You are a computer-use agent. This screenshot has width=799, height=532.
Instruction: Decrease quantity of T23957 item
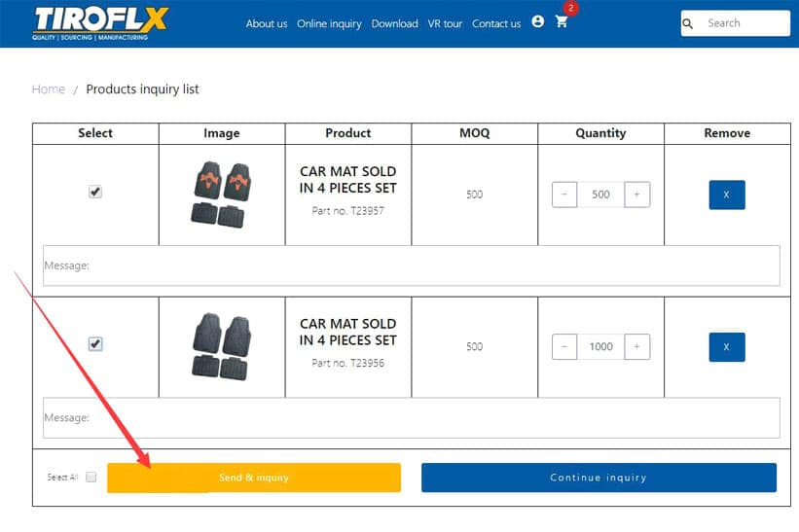tap(564, 195)
